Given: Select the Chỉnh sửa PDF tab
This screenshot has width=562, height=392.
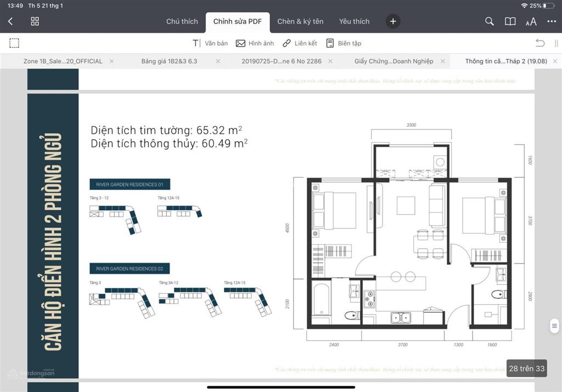Looking at the screenshot, I should [238, 21].
